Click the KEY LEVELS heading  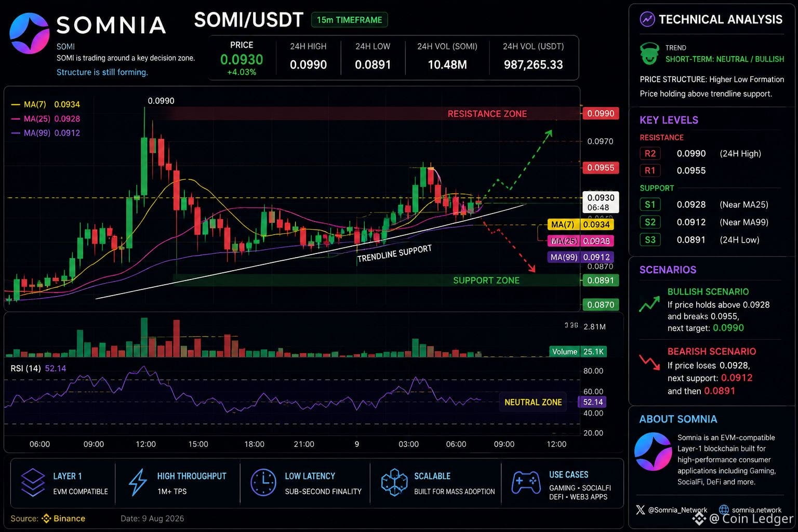(669, 120)
